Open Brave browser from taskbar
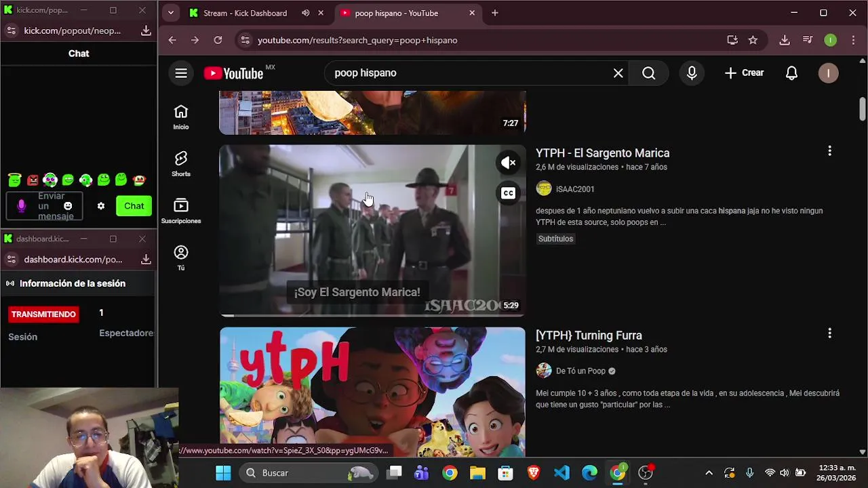Viewport: 868px width, 488px height. pyautogui.click(x=534, y=473)
